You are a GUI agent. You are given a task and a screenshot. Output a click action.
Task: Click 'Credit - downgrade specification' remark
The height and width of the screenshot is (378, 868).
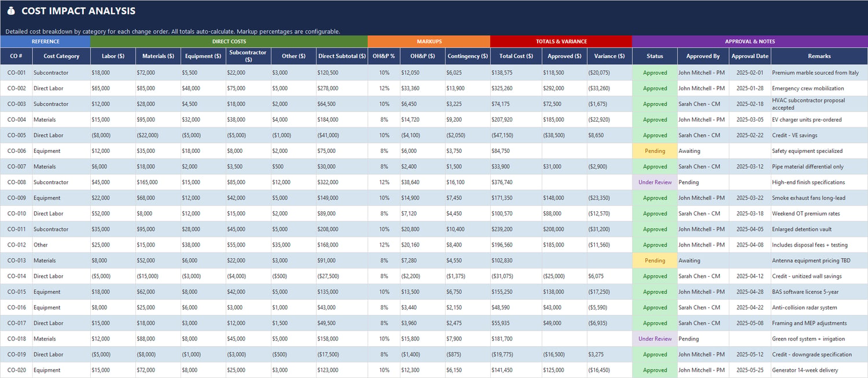pos(819,354)
